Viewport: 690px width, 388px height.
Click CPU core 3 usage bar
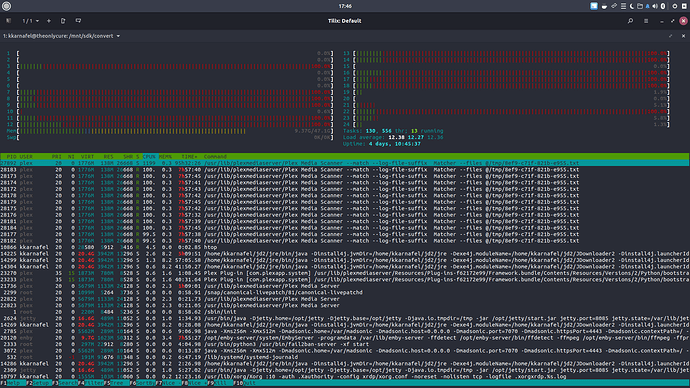click(x=170, y=66)
